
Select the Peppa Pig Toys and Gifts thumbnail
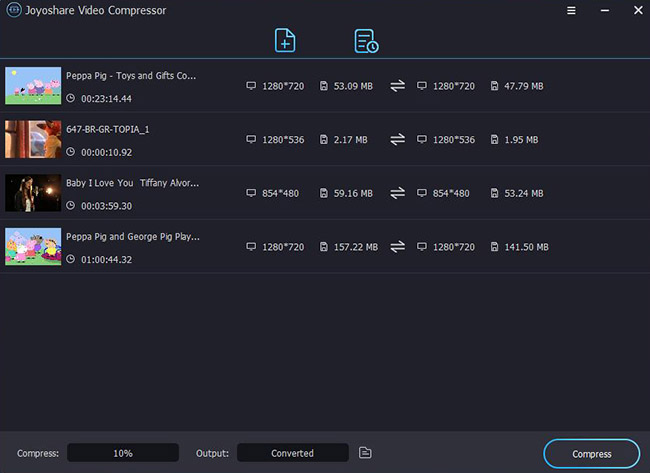click(33, 86)
